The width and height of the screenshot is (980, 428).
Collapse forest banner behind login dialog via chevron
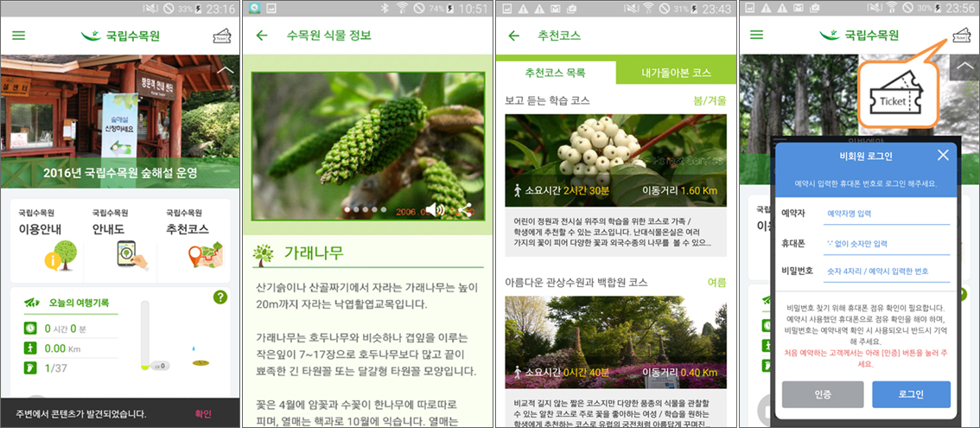coord(964,67)
